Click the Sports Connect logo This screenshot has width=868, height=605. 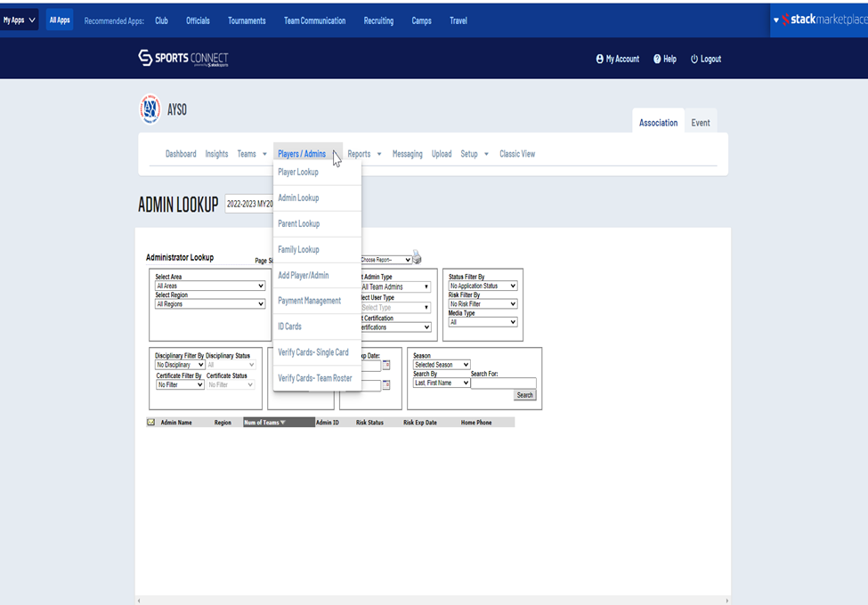tap(183, 59)
